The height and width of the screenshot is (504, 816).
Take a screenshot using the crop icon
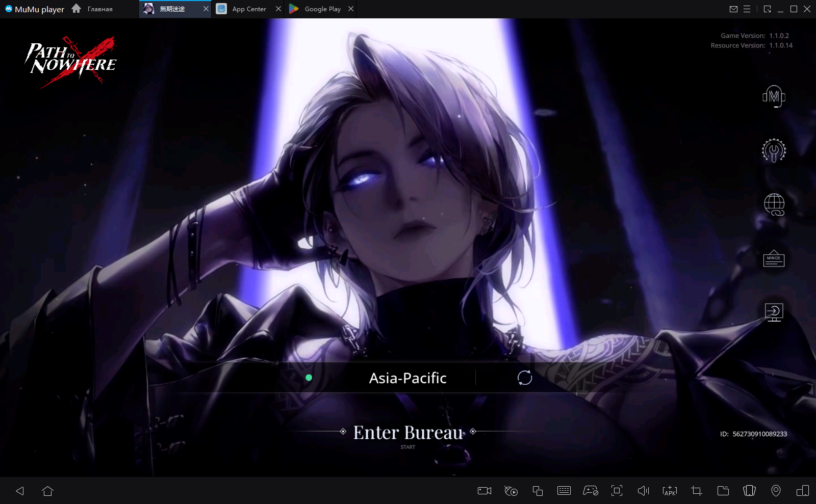click(696, 491)
